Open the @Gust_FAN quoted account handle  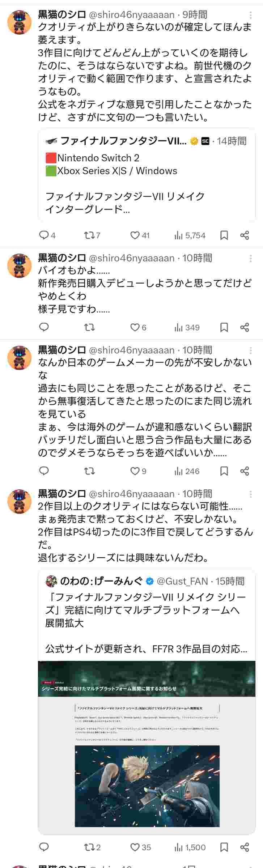(182, 581)
